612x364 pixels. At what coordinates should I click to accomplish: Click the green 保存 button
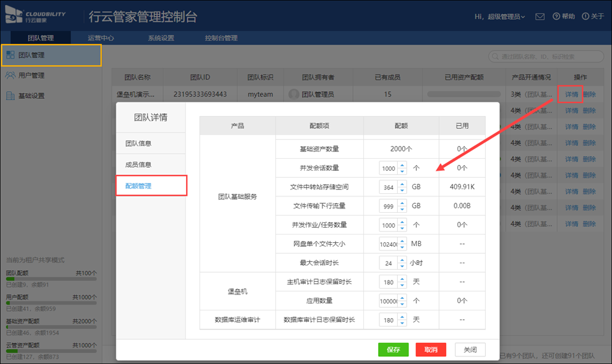(x=393, y=349)
